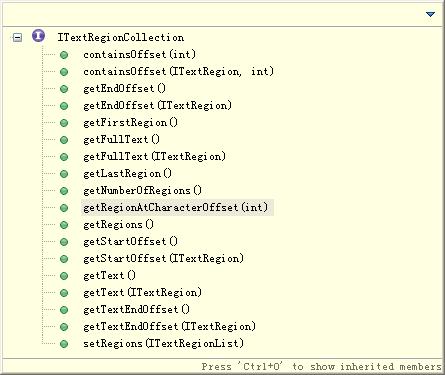
Task: Select getRegionAtCharacterOffset(int) highlighted entry
Action: 176,207
